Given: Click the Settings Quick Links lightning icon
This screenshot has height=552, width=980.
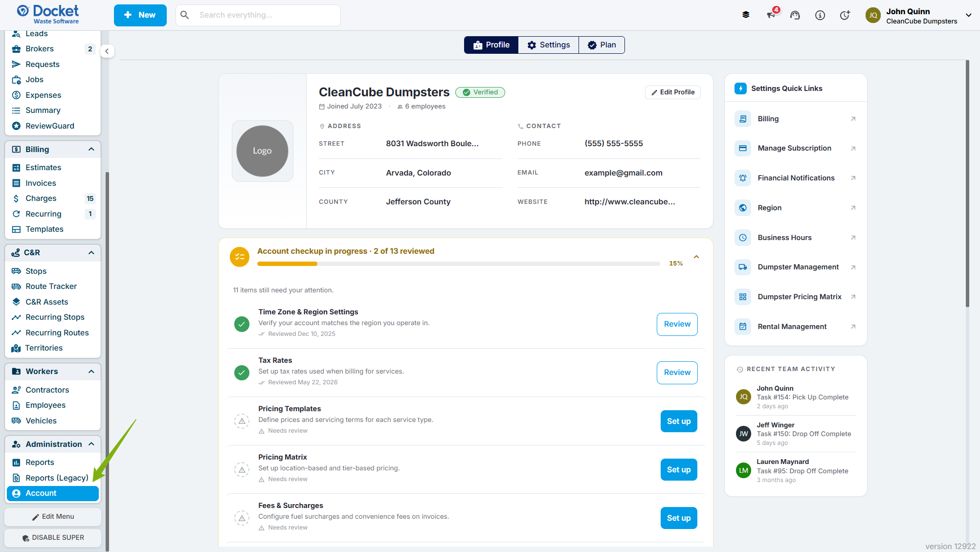Looking at the screenshot, I should 740,88.
